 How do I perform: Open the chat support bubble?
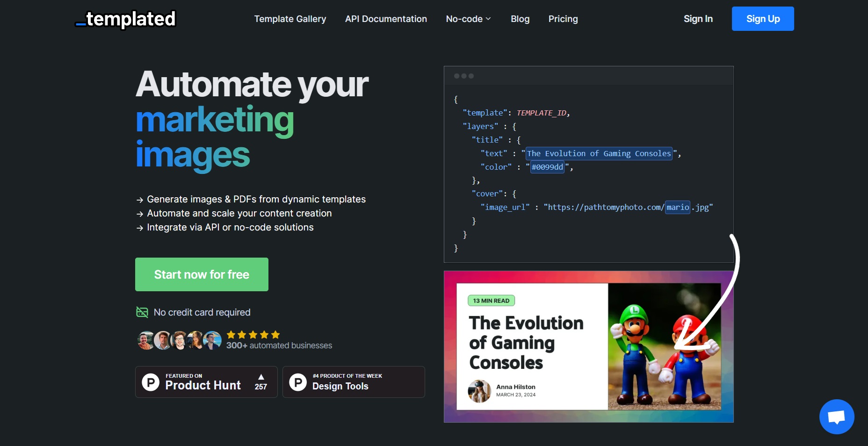[x=837, y=417]
